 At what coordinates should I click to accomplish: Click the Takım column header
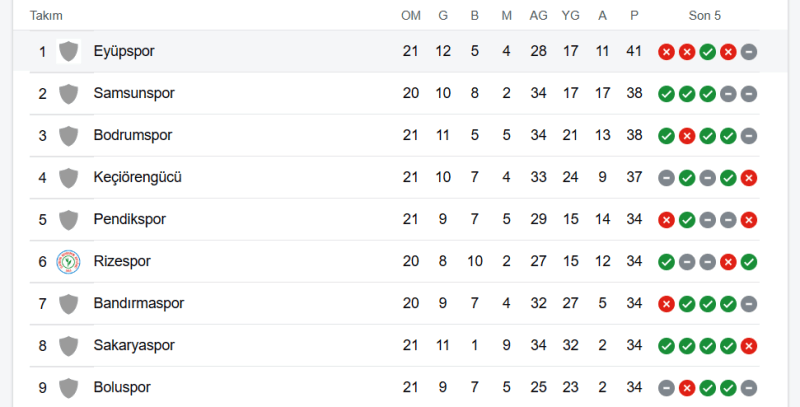click(x=48, y=16)
